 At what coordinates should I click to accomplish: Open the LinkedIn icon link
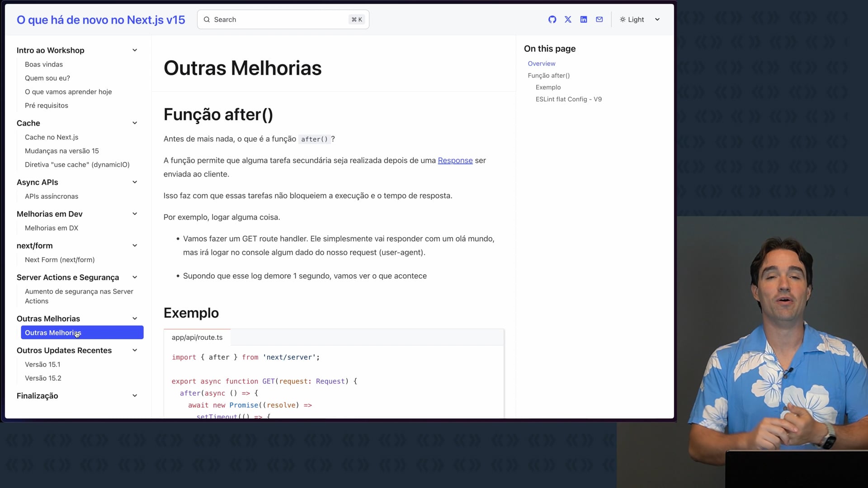click(584, 19)
